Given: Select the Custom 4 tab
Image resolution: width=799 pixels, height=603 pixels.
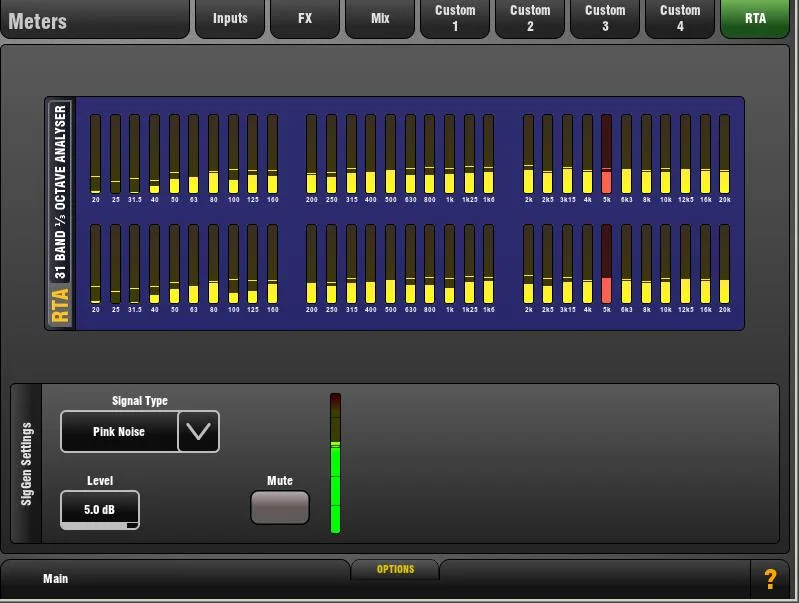Looking at the screenshot, I should 680,18.
